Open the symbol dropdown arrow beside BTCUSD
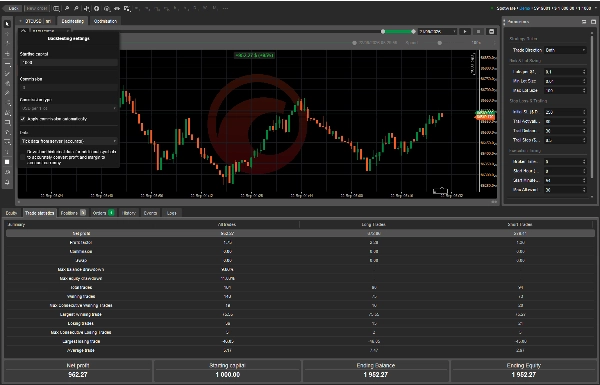600x385 pixels. pos(21,21)
